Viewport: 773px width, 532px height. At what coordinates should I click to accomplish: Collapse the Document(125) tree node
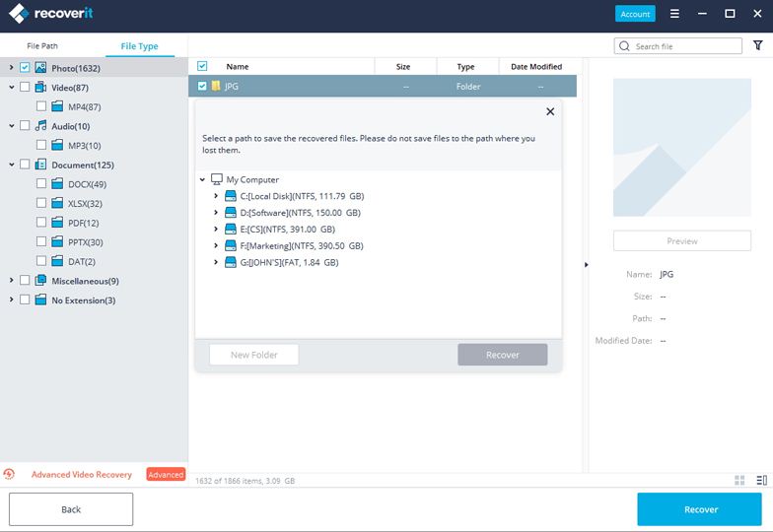(x=12, y=165)
